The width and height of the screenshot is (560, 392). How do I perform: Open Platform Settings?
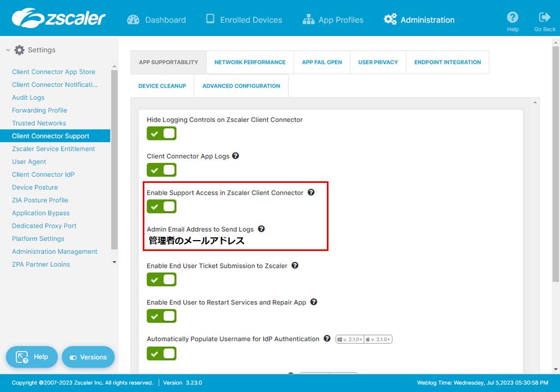click(38, 239)
